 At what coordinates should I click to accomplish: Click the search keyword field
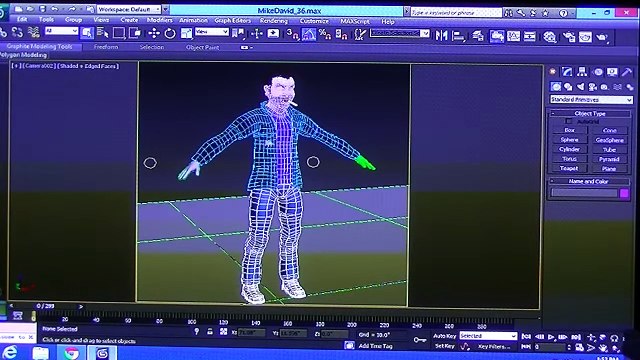tap(456, 13)
